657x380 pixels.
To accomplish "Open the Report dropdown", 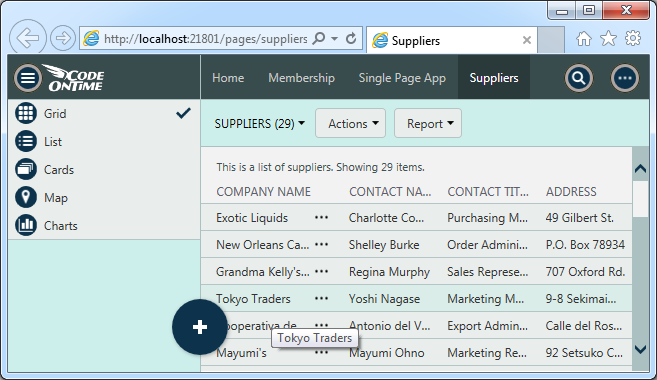I will pos(428,123).
